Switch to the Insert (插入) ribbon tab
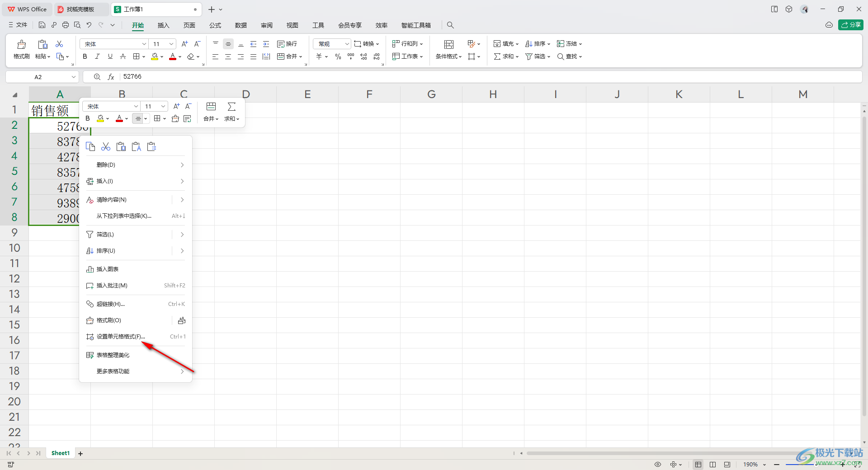Image resolution: width=868 pixels, height=470 pixels. pyautogui.click(x=163, y=25)
